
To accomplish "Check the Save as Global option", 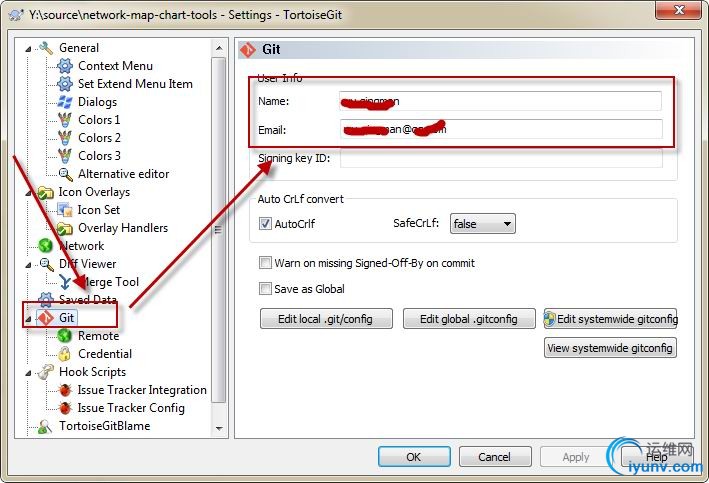I will coord(265,289).
